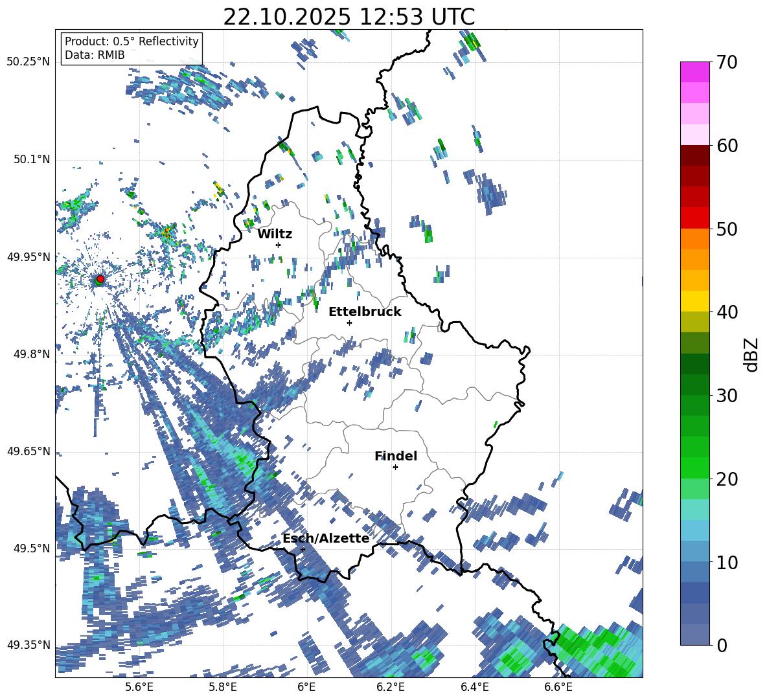
Task: Click the 49.95°N latitude label
Action: pyautogui.click(x=29, y=256)
